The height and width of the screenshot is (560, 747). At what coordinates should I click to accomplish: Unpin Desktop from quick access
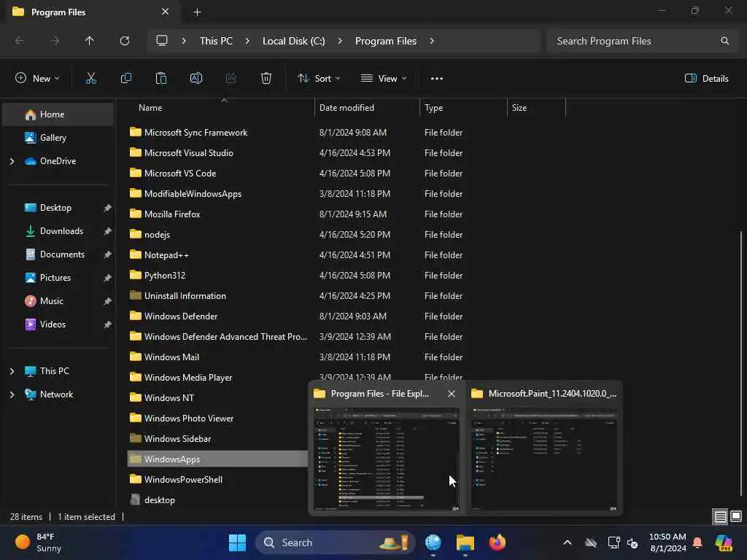pyautogui.click(x=108, y=208)
